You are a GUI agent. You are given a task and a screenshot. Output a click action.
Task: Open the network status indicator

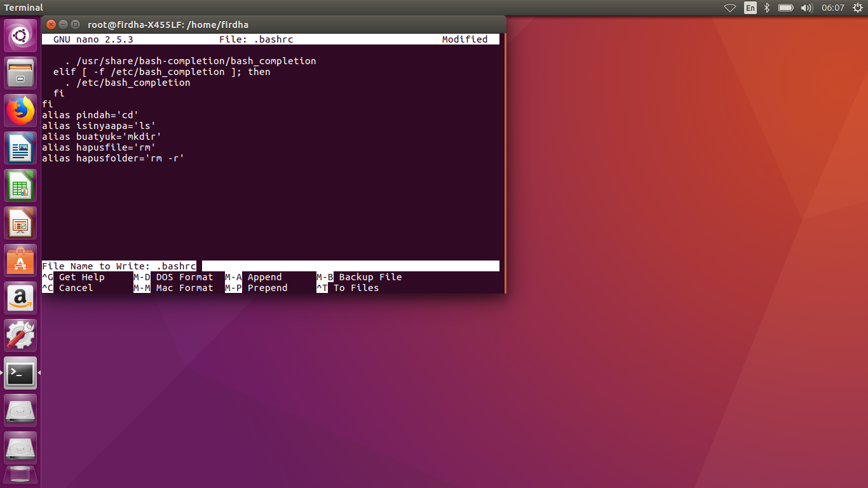pyautogui.click(x=729, y=8)
